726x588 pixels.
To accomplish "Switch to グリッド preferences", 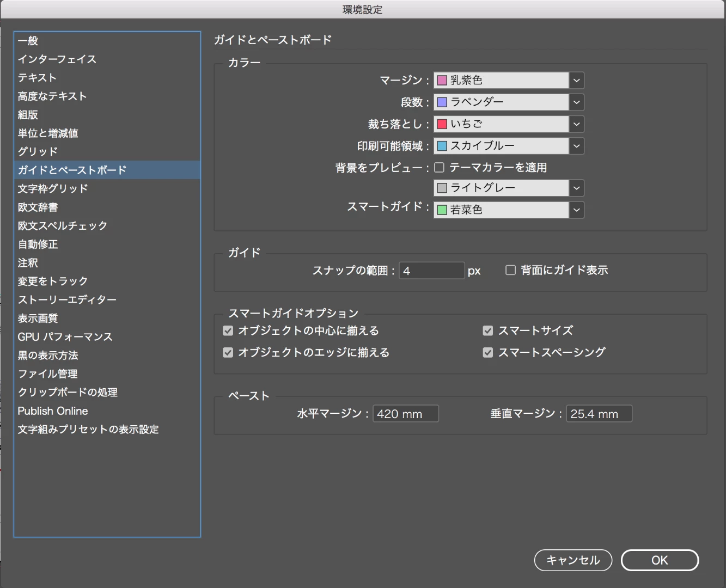I will pyautogui.click(x=107, y=152).
